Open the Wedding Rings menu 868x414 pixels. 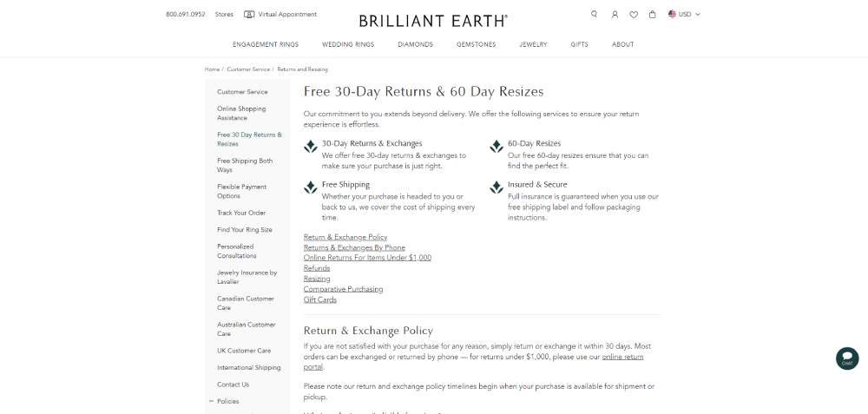(x=348, y=44)
